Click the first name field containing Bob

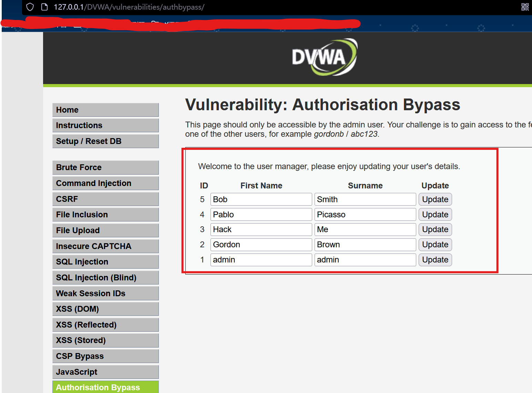[261, 199]
